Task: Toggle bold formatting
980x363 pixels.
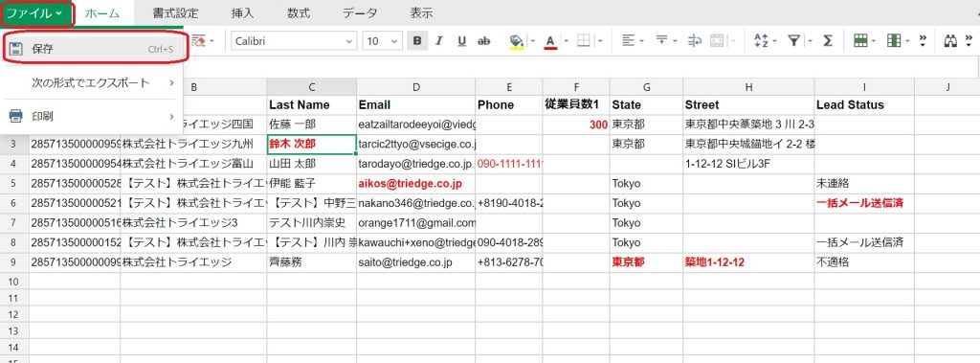Action: tap(417, 40)
